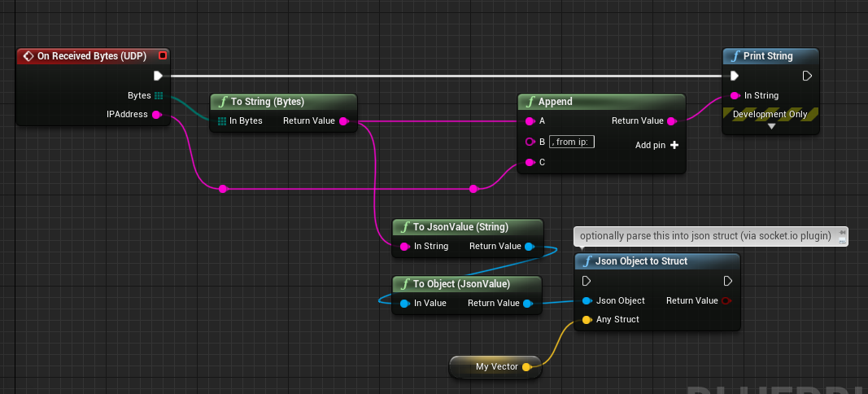Click the Any Struct input pin
Viewport: 868px width, 394px height.
click(x=587, y=320)
